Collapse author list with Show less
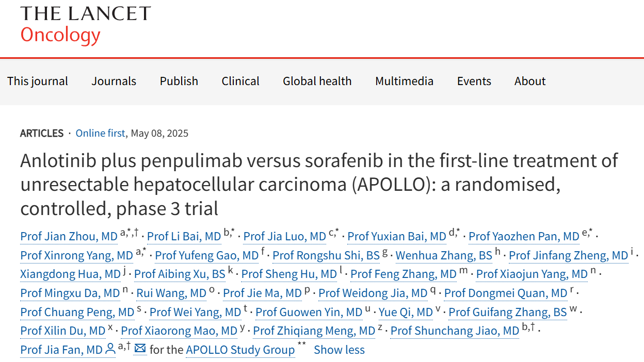This screenshot has height=362, width=644. point(339,350)
